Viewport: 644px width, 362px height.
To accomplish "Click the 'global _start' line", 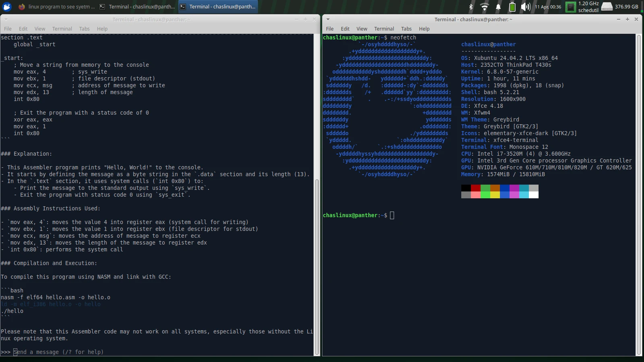I will point(35,44).
